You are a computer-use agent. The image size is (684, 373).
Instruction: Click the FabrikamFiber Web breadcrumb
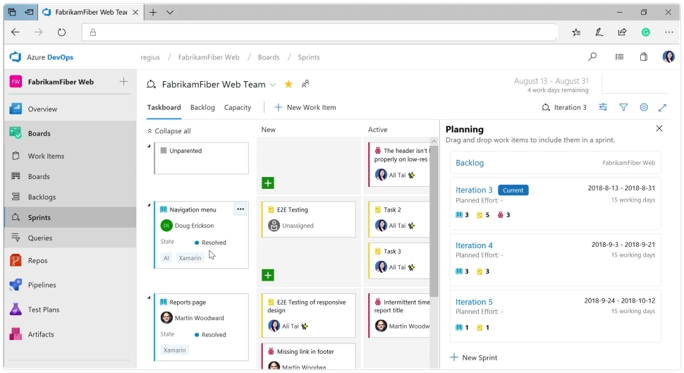(209, 57)
